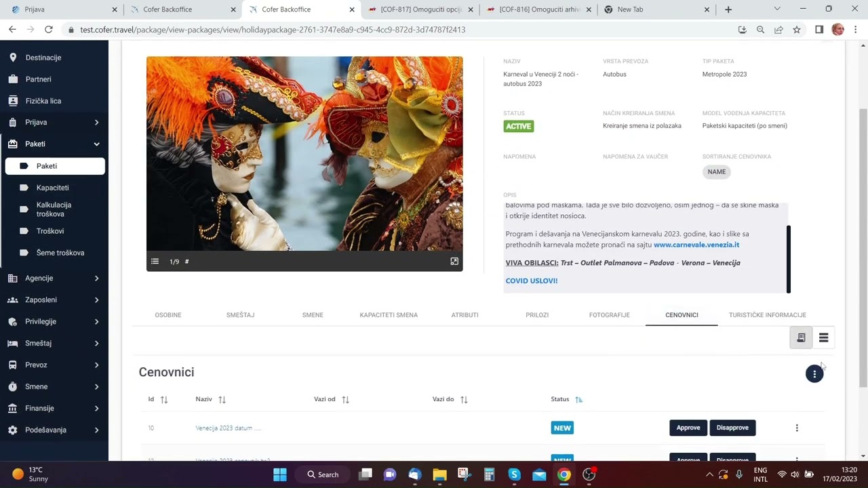Switch to the Atributi tab
Image resolution: width=868 pixels, height=488 pixels.
tap(465, 315)
